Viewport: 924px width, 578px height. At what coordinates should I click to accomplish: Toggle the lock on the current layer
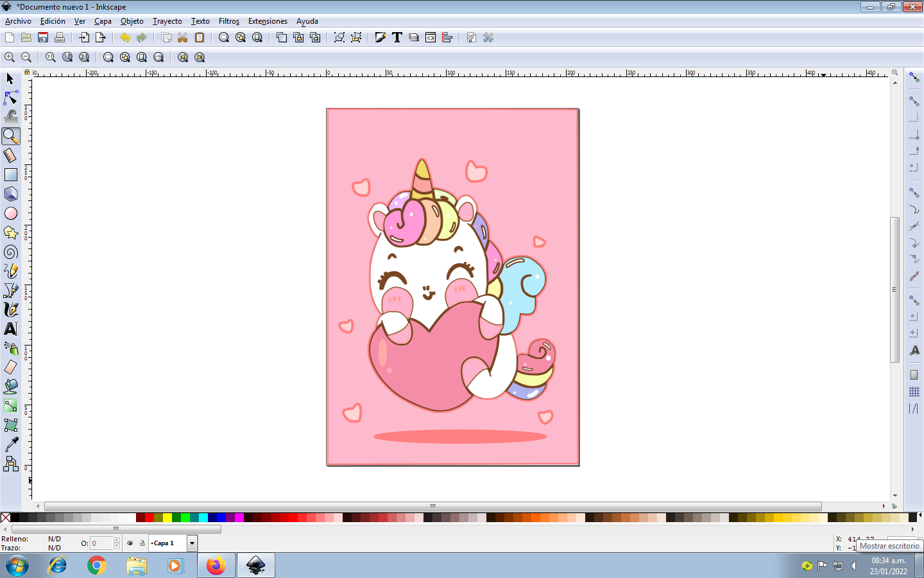(x=142, y=543)
